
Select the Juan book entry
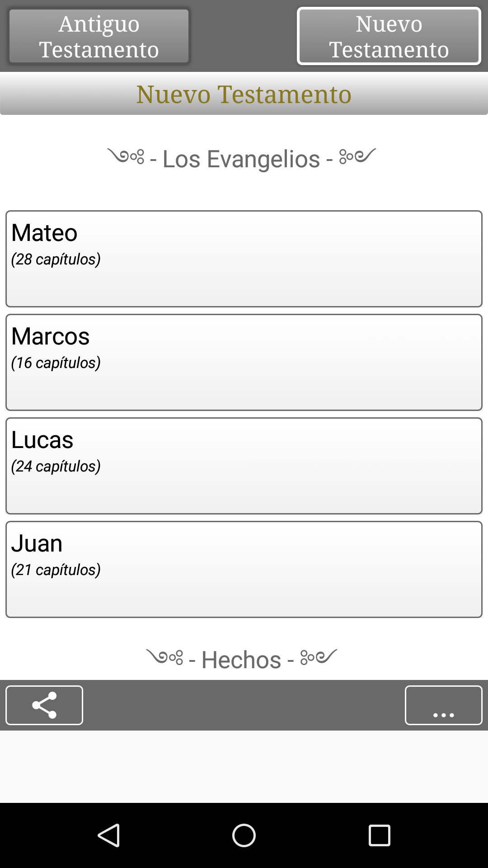click(244, 569)
